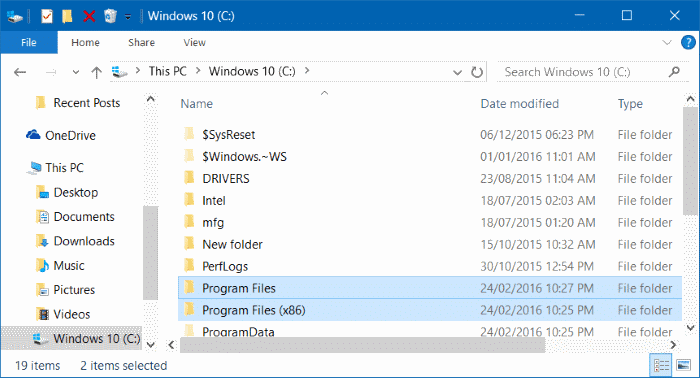This screenshot has height=378, width=700.
Task: Click the PerfLogs date 30/10/2015 12:54 PM
Action: (x=537, y=266)
